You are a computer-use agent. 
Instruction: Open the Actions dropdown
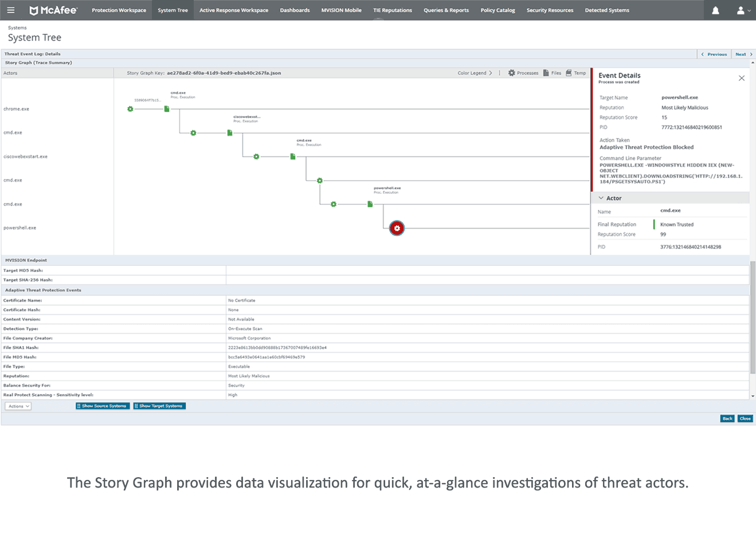click(x=18, y=406)
